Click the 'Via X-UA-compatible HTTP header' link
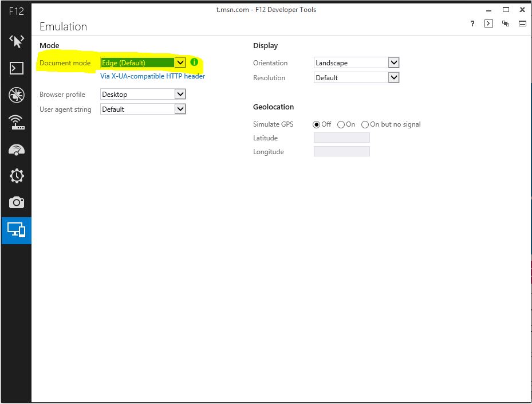The height and width of the screenshot is (404, 532). (x=152, y=76)
